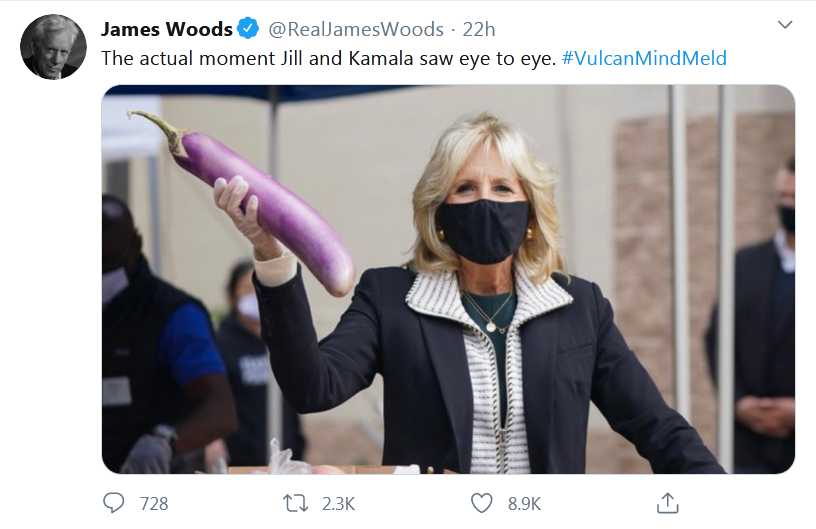Screen dimensions: 816x529
Task: Open the tweet text beginning 'The actual moment'
Action: (x=329, y=58)
